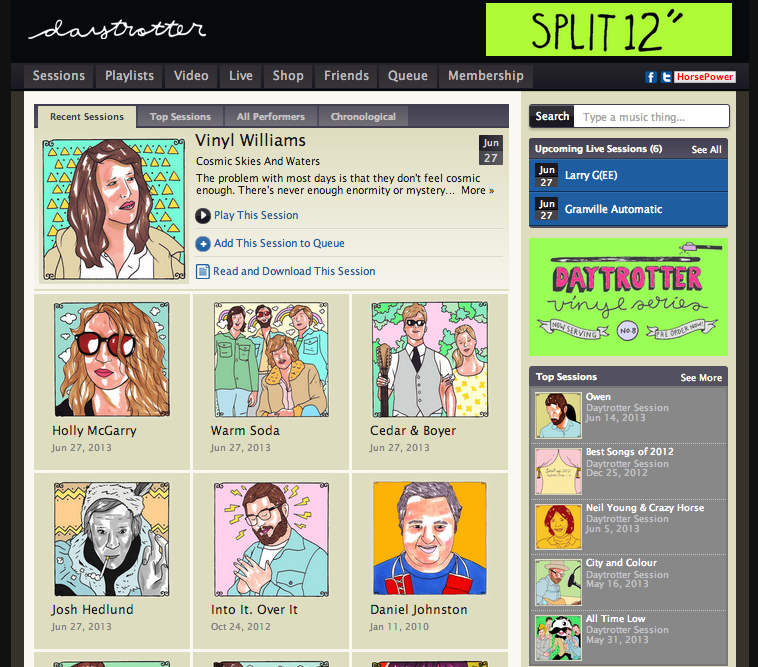Click the Owen session thumbnail

[558, 415]
